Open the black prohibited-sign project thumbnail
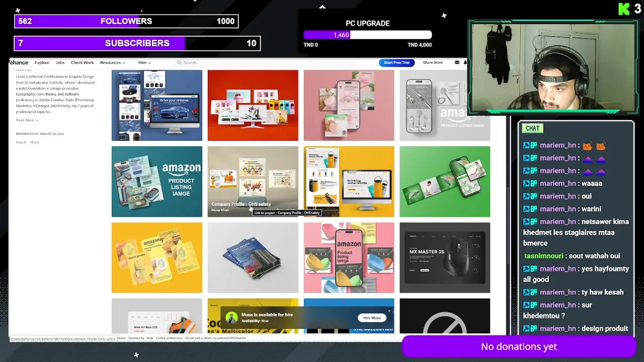The width and height of the screenshot is (644, 362). 445,316
